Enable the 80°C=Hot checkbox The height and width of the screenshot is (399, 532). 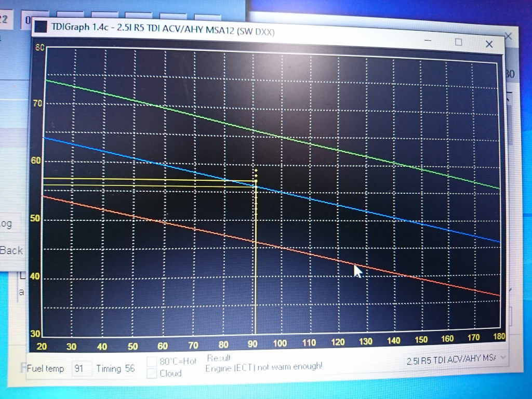click(x=151, y=361)
